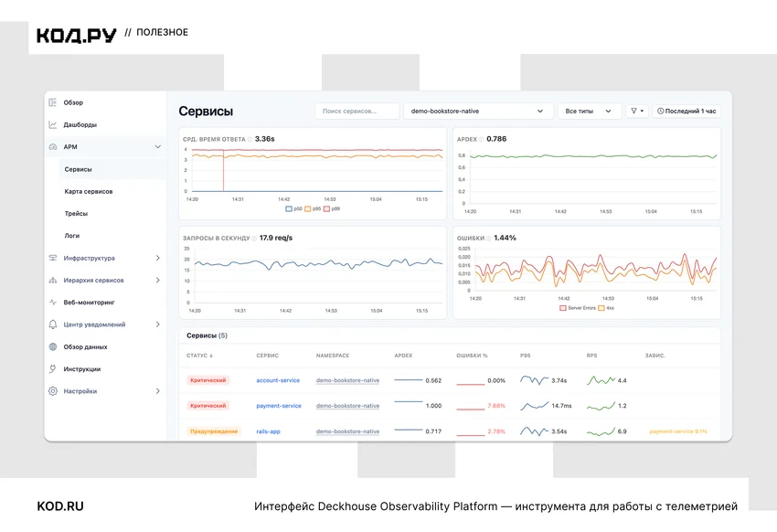Toggle the Server Errors series in legend
This screenshot has height=532, width=777.
[578, 308]
